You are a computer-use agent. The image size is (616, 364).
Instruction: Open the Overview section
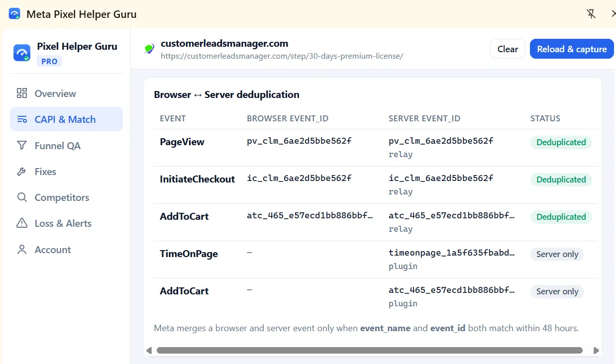point(66,93)
